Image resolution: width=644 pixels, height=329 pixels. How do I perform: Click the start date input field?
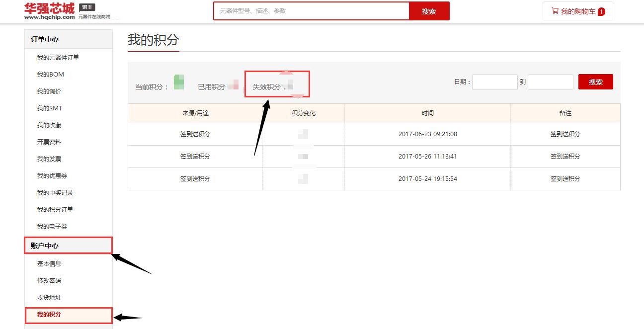click(x=494, y=82)
